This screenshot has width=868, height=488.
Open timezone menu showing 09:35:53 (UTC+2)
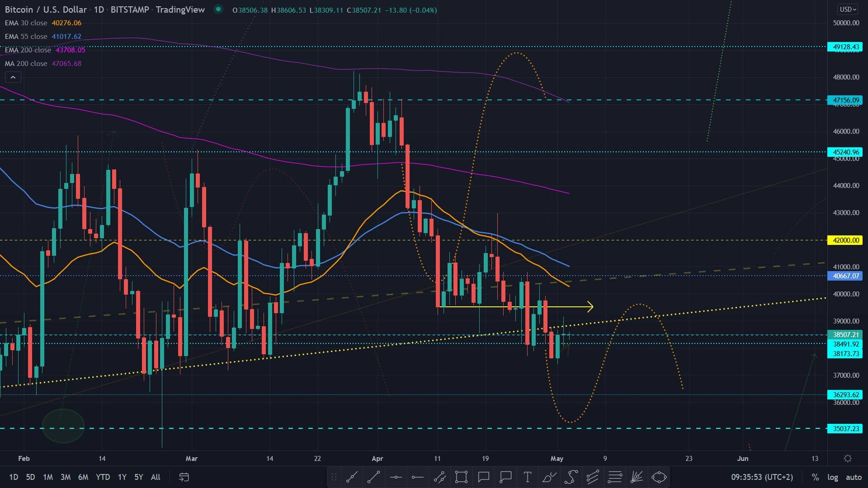(762, 477)
